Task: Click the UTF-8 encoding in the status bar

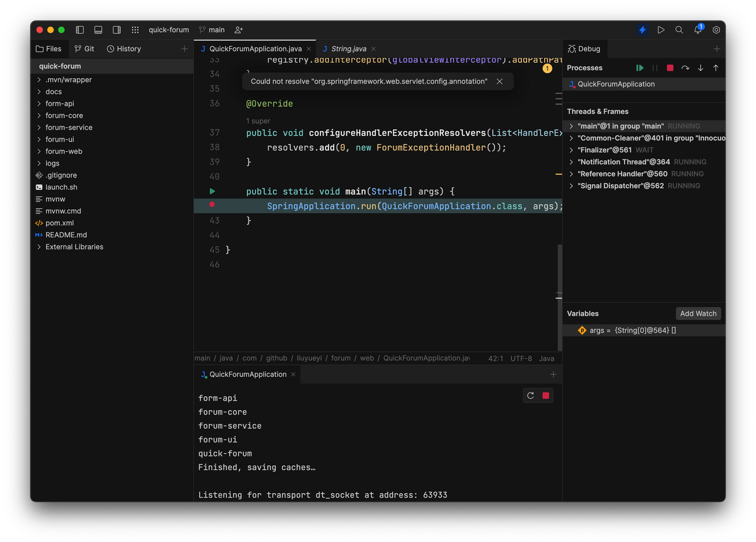Action: [x=521, y=358]
